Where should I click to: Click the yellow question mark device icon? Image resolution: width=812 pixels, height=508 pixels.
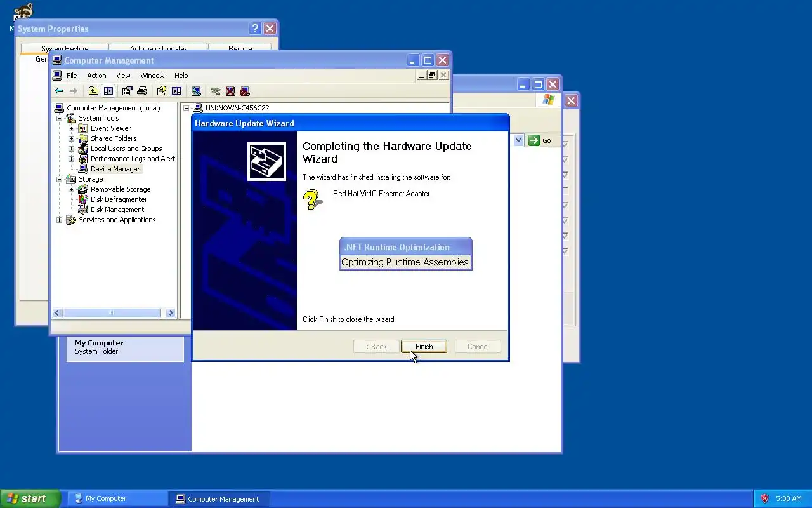point(312,199)
